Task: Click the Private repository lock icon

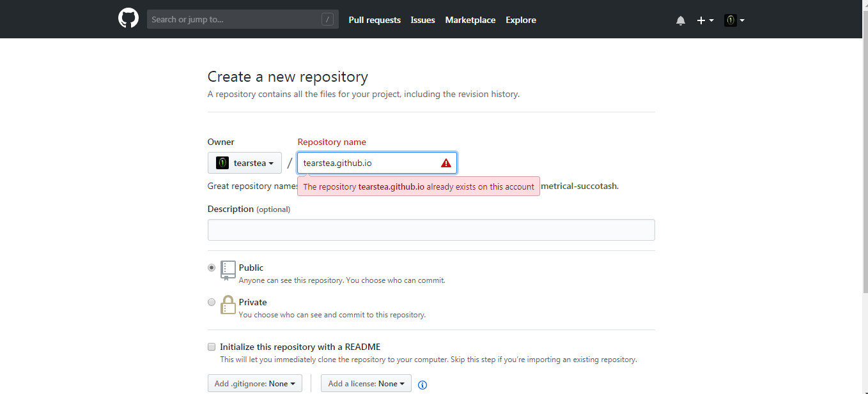Action: 228,305
